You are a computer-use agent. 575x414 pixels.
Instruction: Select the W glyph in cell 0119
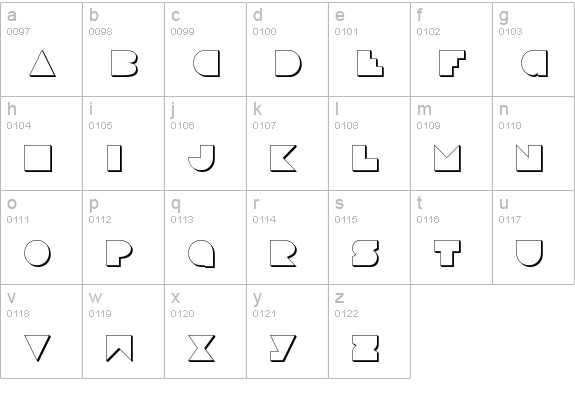pyautogui.click(x=120, y=348)
